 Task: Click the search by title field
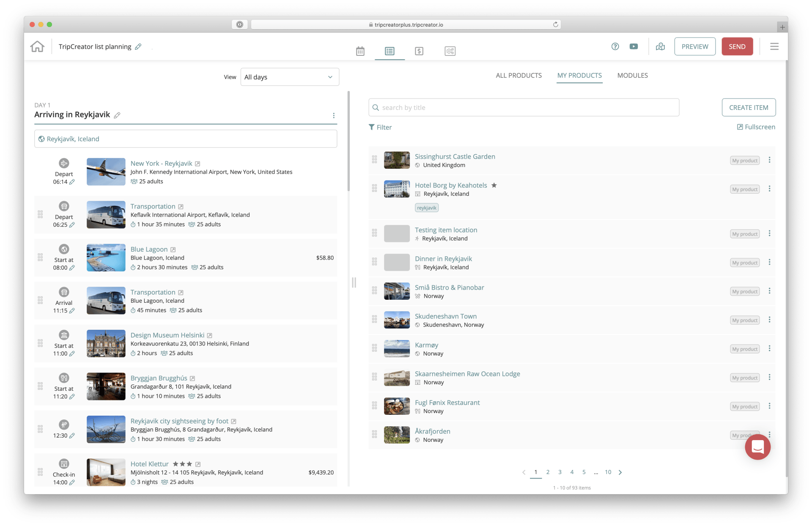tap(524, 107)
